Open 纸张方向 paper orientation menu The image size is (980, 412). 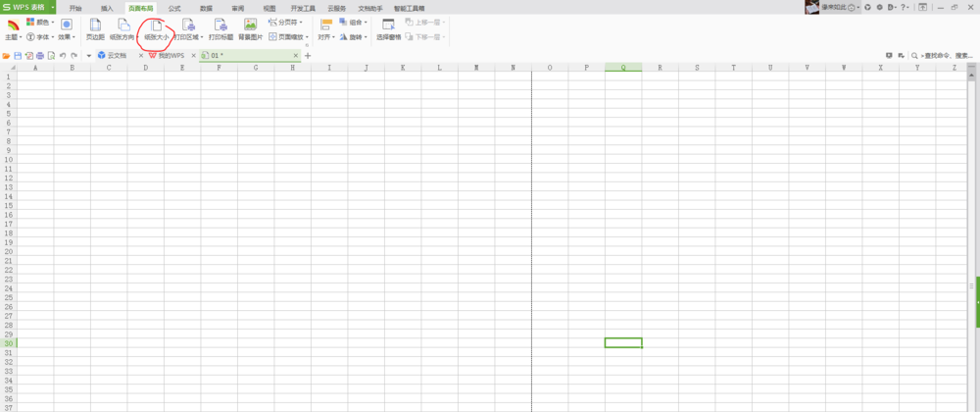click(x=123, y=30)
